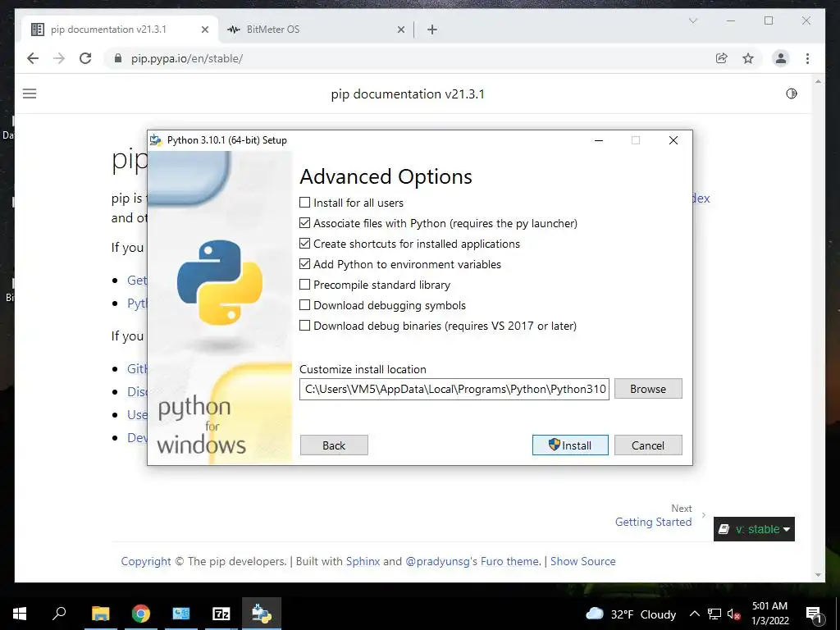The height and width of the screenshot is (630, 840).
Task: Open Chrome profile avatar menu
Action: point(781,58)
